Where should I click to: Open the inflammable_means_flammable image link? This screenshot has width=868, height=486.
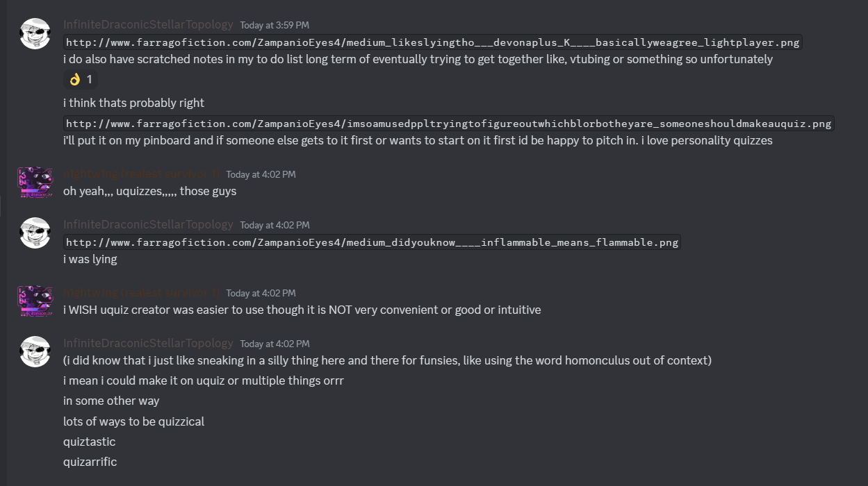pyautogui.click(x=372, y=242)
